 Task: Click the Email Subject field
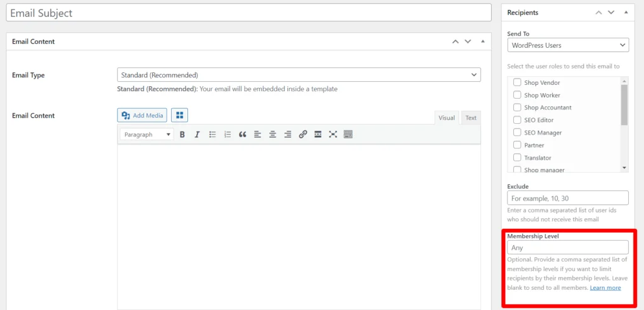click(248, 13)
